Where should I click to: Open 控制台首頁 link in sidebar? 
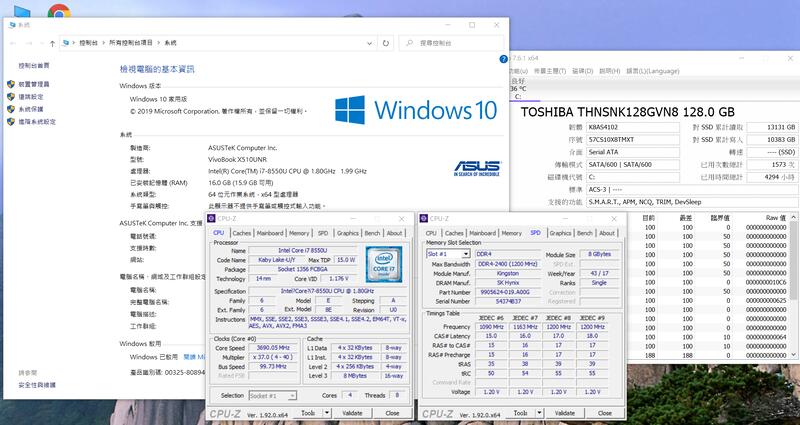click(x=34, y=66)
